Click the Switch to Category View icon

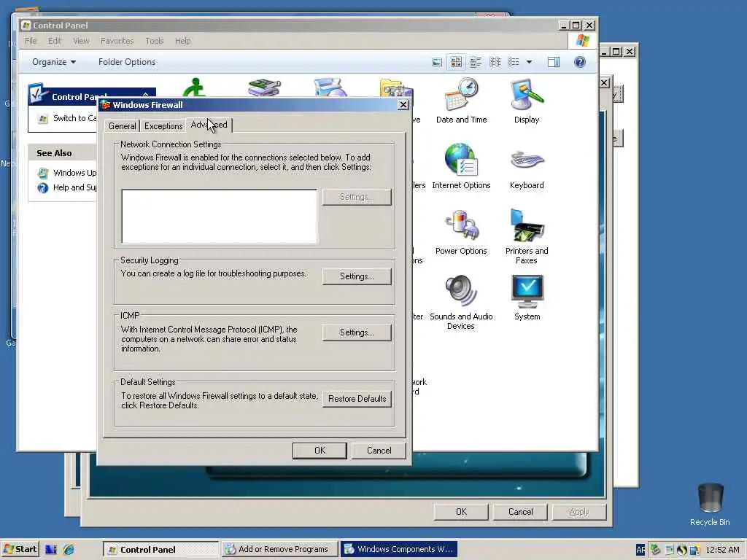[43, 119]
